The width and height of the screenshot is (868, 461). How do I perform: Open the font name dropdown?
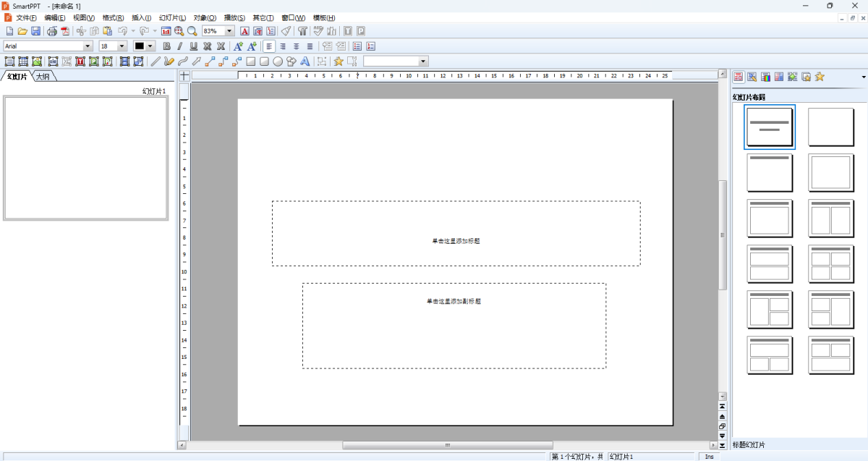point(88,46)
